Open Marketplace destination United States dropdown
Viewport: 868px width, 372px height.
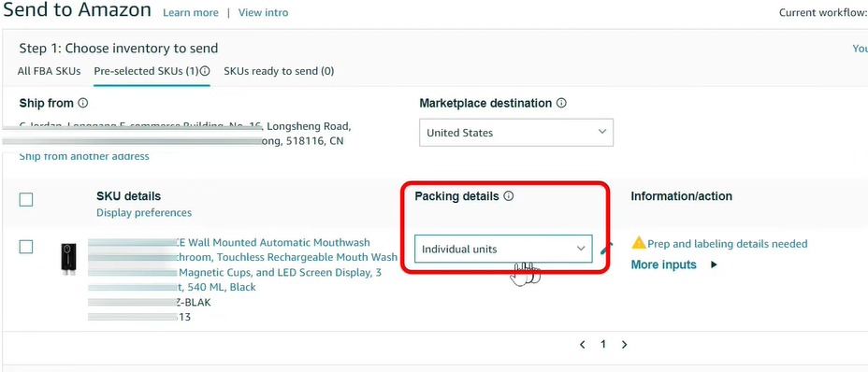[x=516, y=133]
